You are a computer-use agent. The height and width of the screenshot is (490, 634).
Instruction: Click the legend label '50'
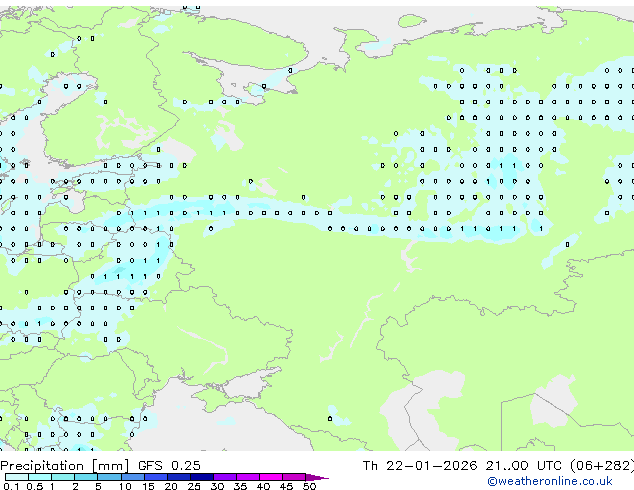pos(309,486)
